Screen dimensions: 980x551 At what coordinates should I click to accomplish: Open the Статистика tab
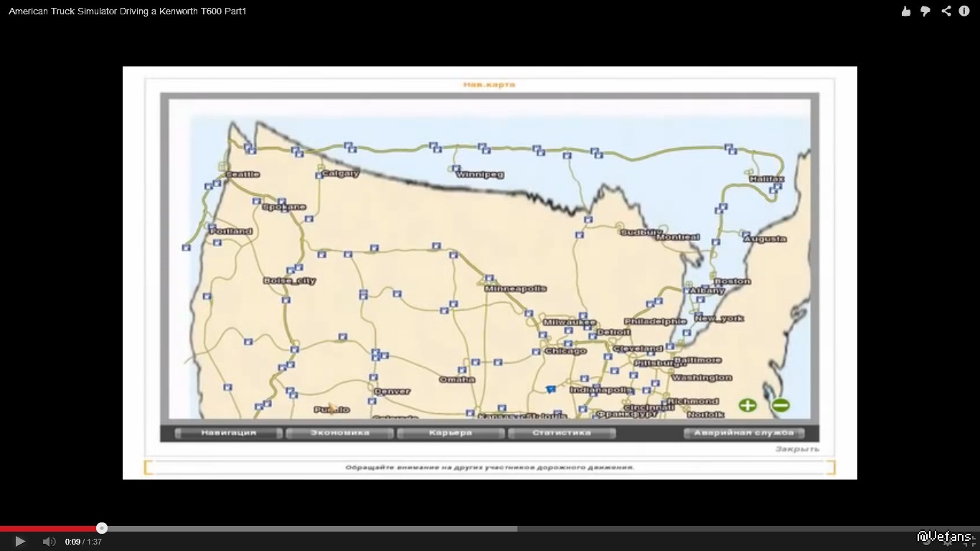pyautogui.click(x=562, y=433)
